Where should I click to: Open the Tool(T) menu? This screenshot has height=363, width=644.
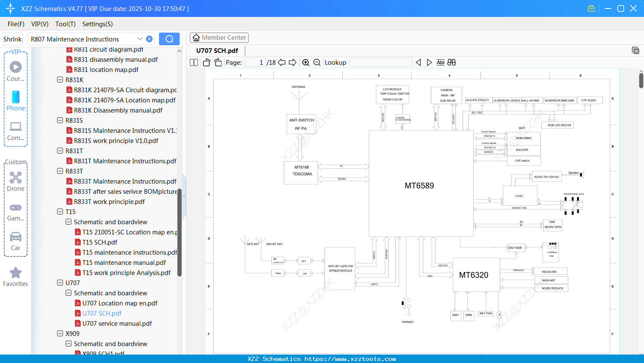pyautogui.click(x=65, y=24)
